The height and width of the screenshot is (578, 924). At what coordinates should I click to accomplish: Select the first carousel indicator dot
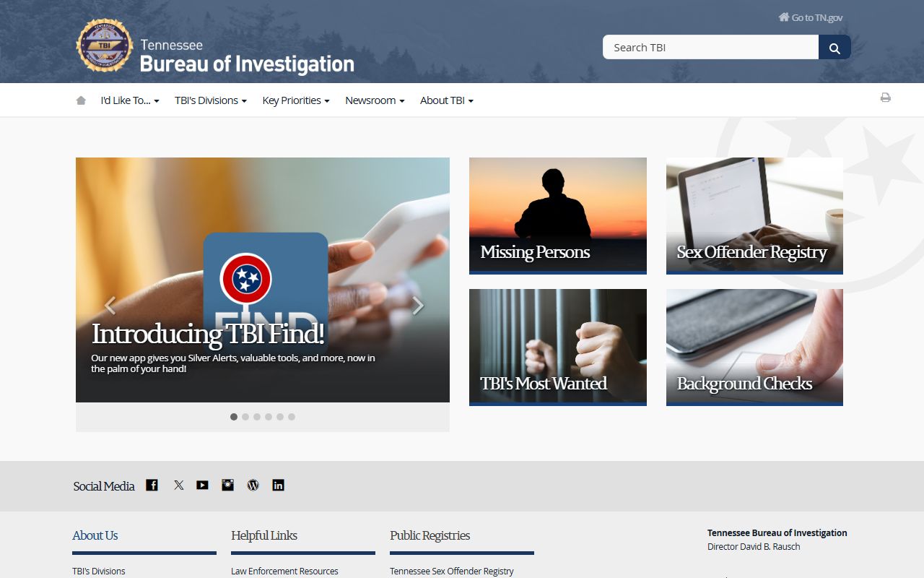234,417
